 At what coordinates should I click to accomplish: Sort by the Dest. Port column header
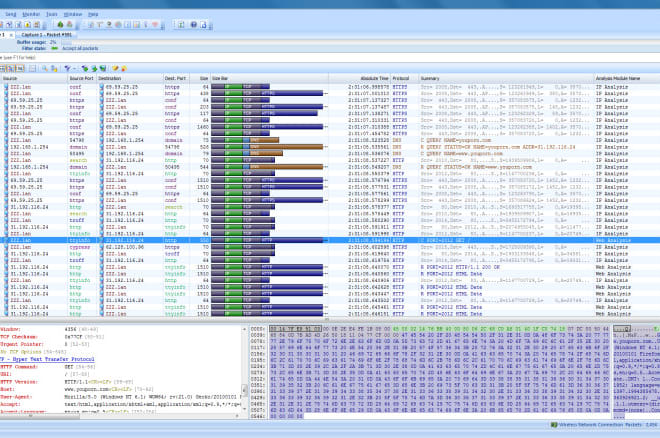tap(176, 78)
